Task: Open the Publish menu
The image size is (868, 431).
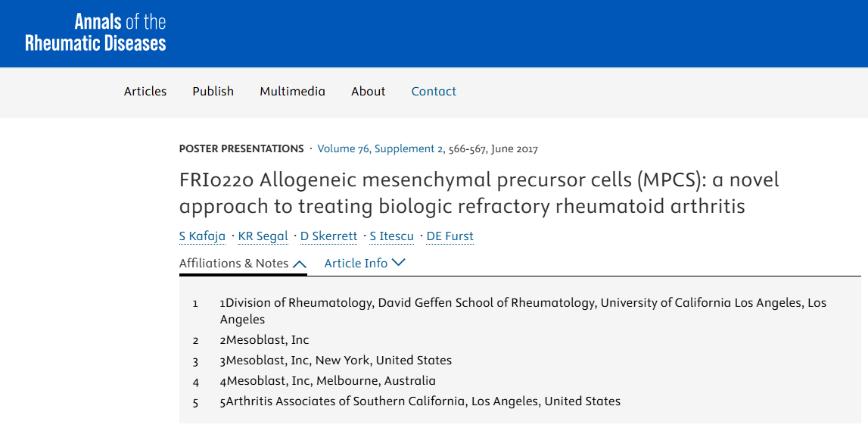Action: (213, 92)
